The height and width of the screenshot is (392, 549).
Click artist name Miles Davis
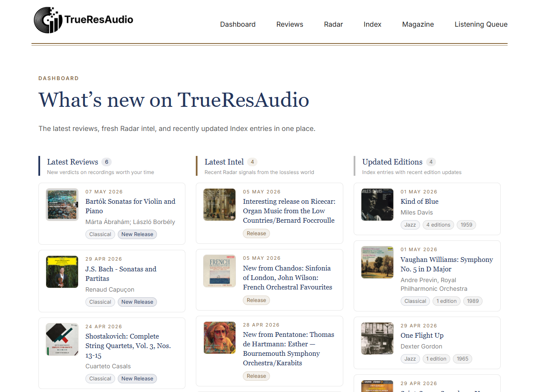point(417,212)
